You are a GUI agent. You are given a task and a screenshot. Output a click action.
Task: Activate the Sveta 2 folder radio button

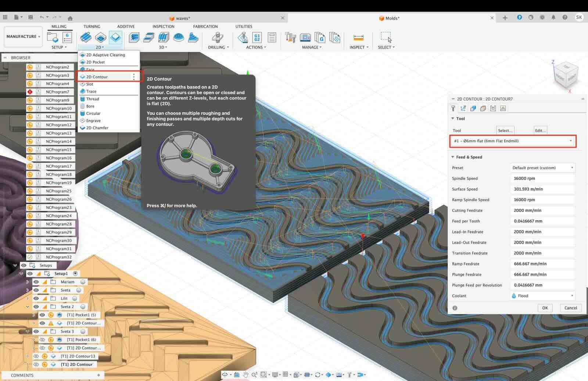click(x=83, y=307)
